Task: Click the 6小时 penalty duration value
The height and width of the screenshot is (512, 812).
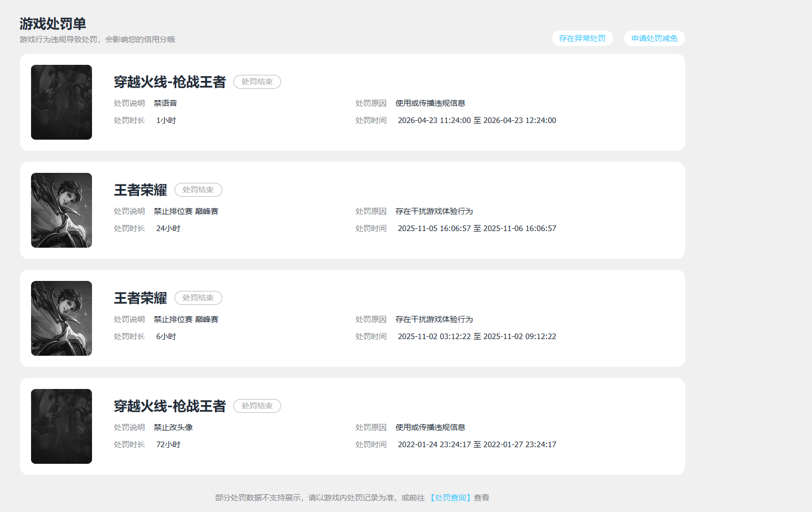Action: tap(166, 336)
